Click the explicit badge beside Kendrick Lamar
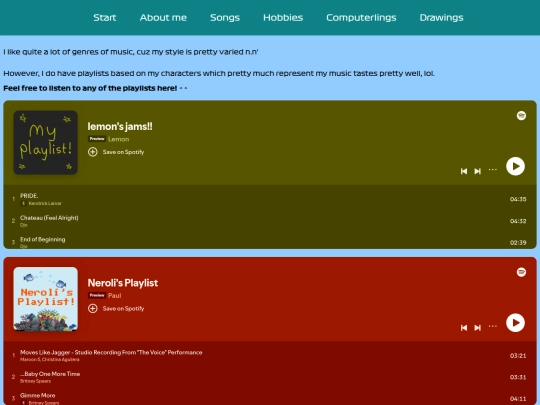The width and height of the screenshot is (540, 405). point(24,204)
